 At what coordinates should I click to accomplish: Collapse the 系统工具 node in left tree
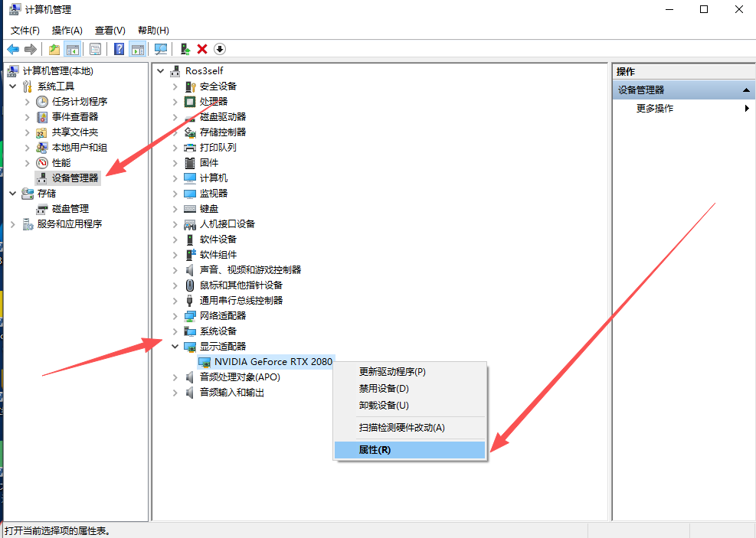click(12, 86)
